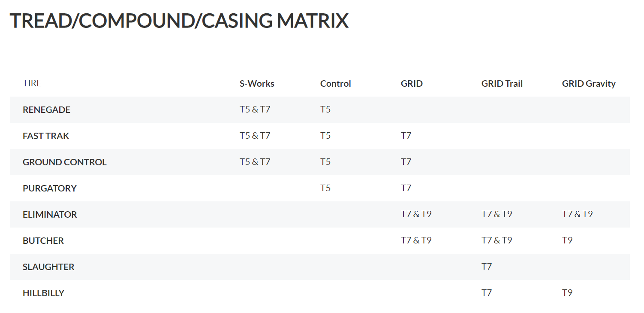Select Purgatory's Control T5 cell
Screen dimensions: 644x313
pyautogui.click(x=325, y=188)
